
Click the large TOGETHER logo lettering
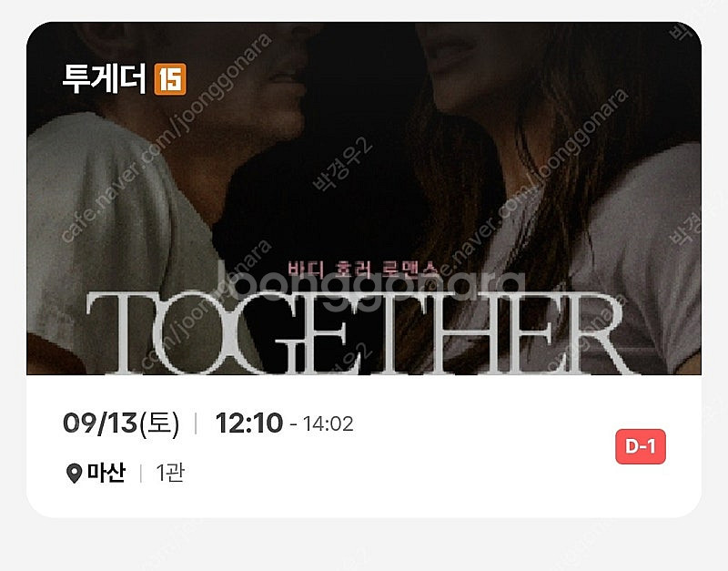355,332
